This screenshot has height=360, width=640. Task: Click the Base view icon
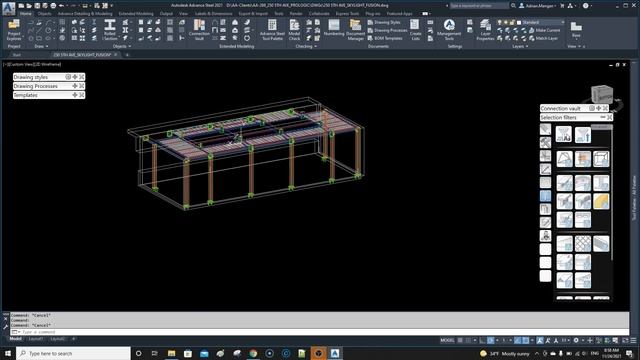pos(576,29)
